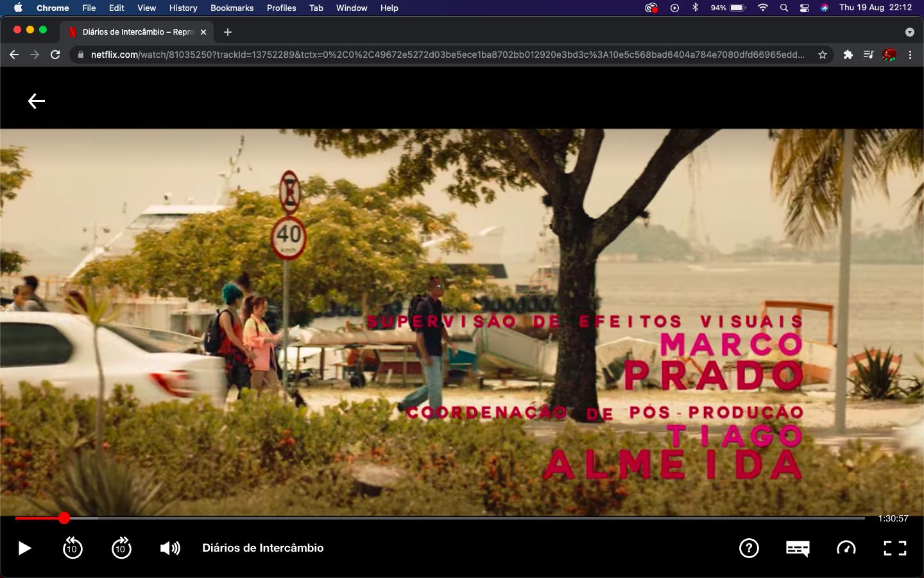The image size is (924, 578).
Task: Open audio and subtitles options
Action: coord(798,548)
